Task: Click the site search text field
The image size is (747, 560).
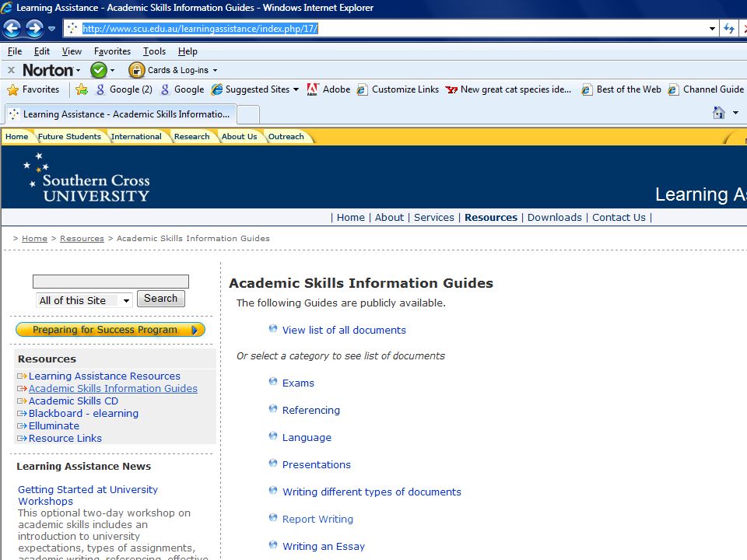Action: pos(110,282)
